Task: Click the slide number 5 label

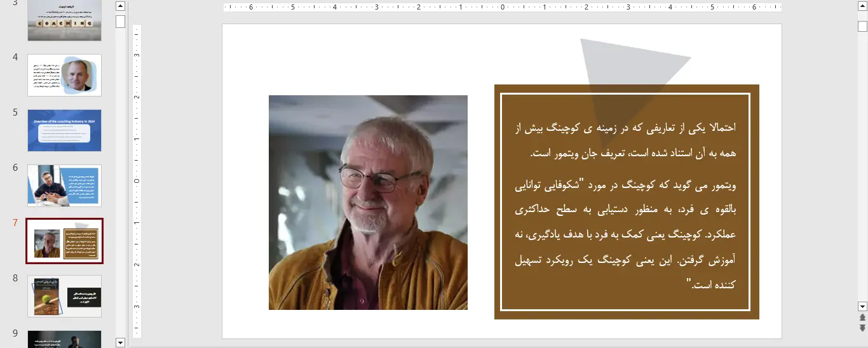Action: pyautogui.click(x=15, y=112)
